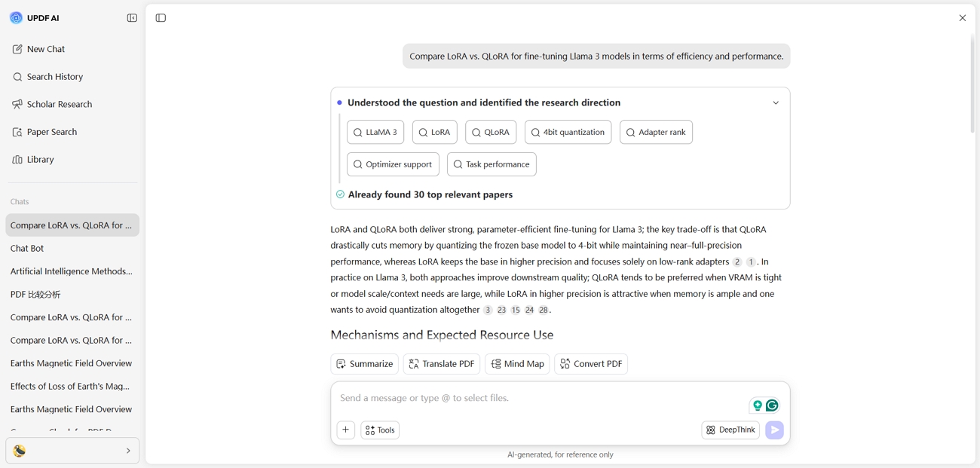Screen dimensions: 980x468
Task: Collapse the research direction section
Action: coord(776,102)
